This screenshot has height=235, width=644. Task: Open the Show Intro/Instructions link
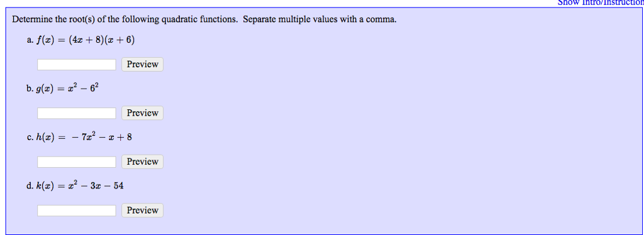click(x=601, y=2)
